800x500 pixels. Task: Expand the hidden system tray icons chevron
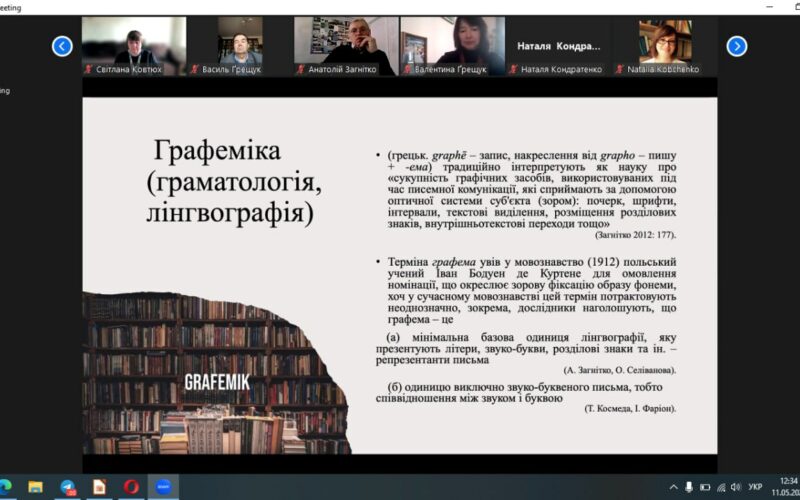point(673,487)
